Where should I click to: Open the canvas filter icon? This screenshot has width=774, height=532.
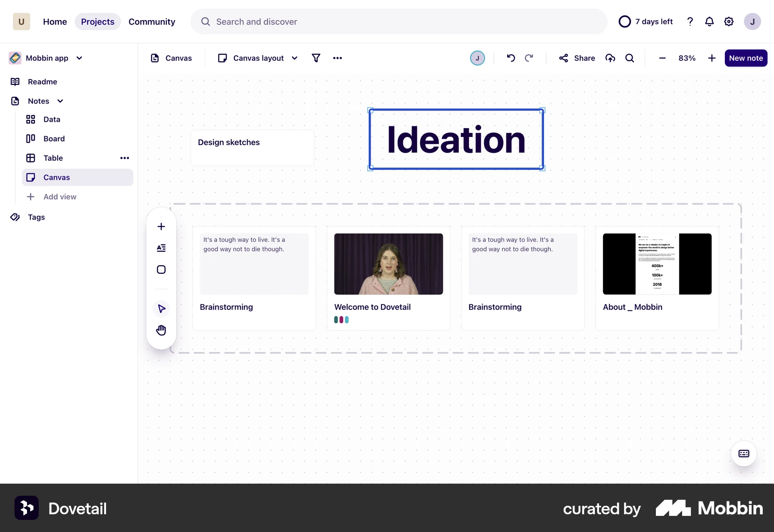[x=316, y=58]
